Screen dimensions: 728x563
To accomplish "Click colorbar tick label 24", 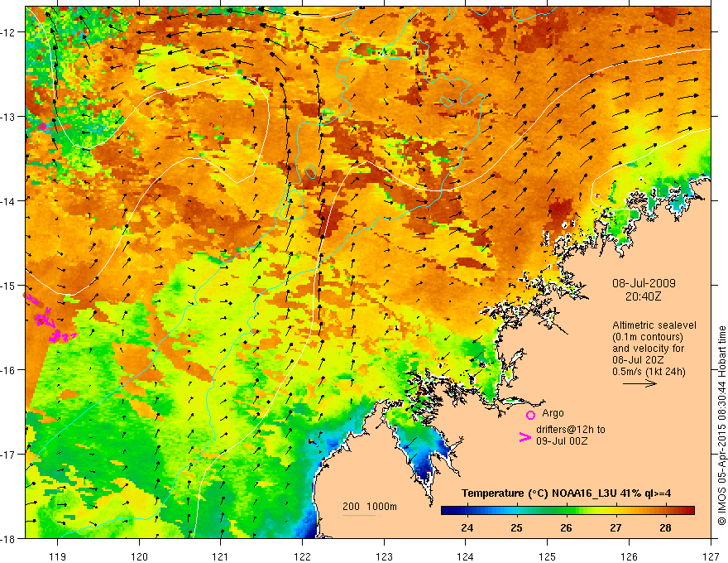I will 467,527.
